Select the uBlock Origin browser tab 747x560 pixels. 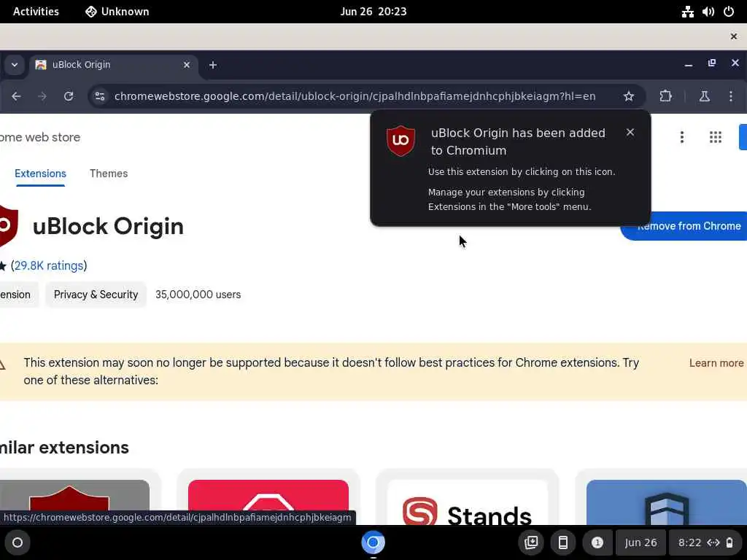pyautogui.click(x=115, y=65)
